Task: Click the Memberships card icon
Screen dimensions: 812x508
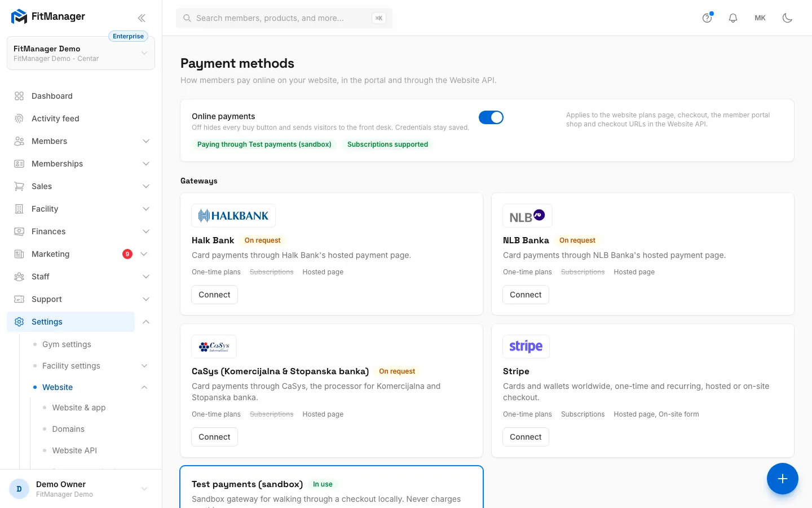Action: click(x=19, y=164)
